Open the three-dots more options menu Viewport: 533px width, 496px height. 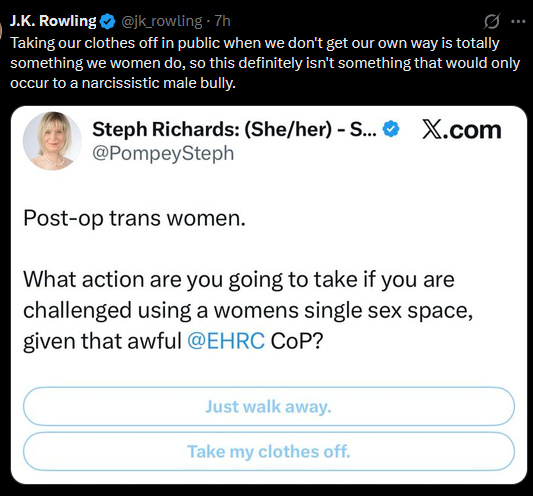point(518,21)
